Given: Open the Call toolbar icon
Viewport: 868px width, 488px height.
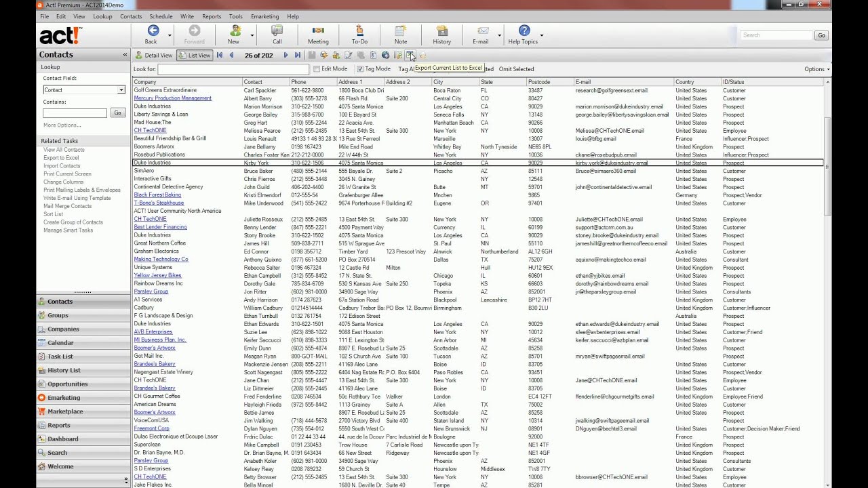Looking at the screenshot, I should click(x=277, y=30).
